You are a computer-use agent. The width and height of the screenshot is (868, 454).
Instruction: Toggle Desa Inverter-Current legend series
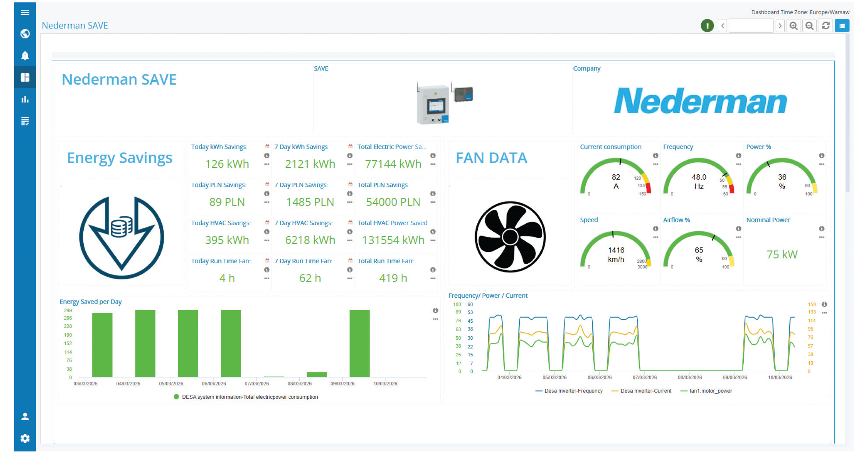click(x=641, y=391)
